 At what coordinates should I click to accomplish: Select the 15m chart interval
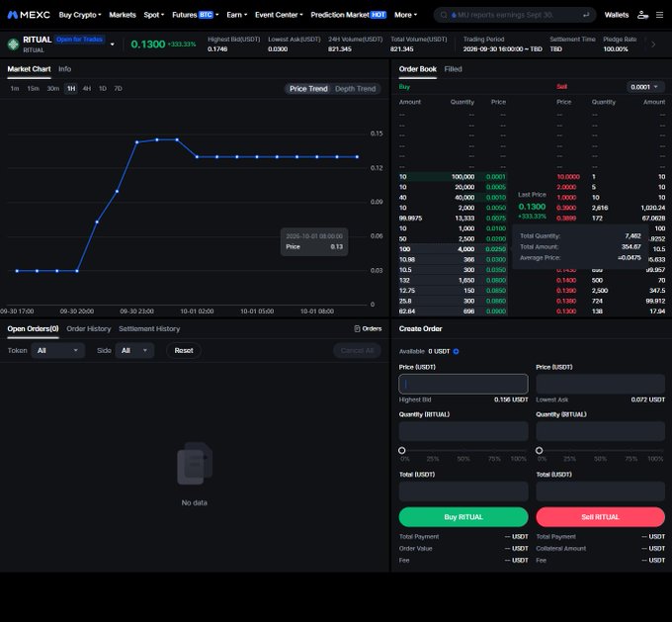(x=33, y=88)
